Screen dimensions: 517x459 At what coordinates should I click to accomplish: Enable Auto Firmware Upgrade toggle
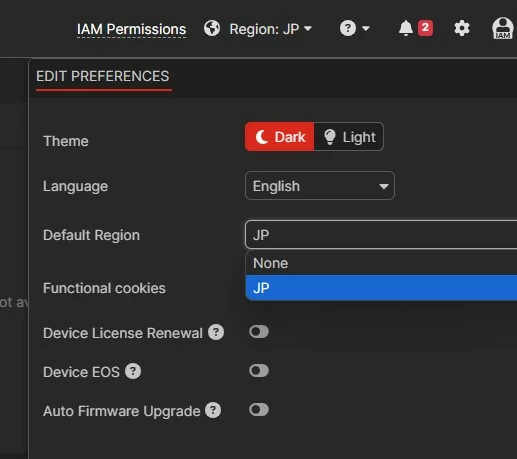[x=259, y=410]
